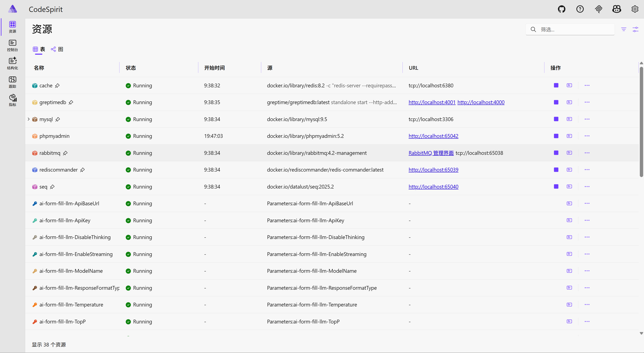Expand the mysql resource row

[29, 119]
